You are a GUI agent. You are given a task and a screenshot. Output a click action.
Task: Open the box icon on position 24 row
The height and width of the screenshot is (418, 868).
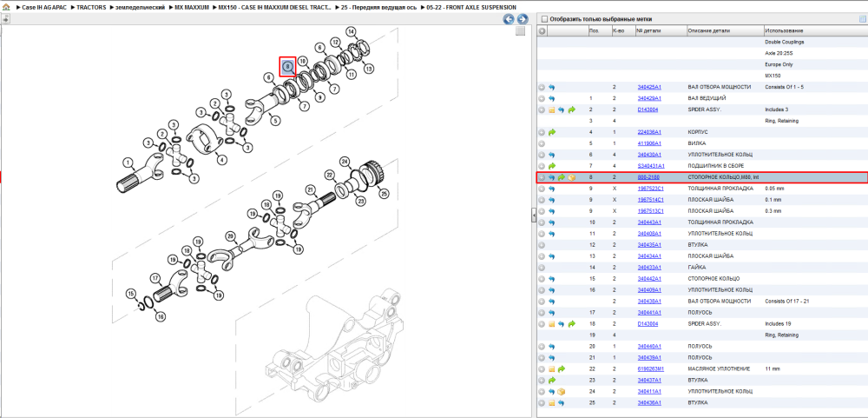[562, 391]
